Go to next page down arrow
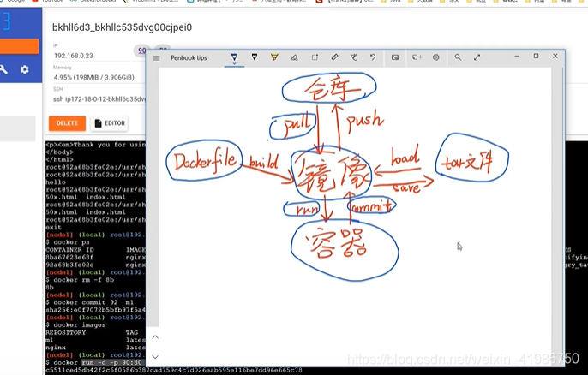Viewport: 588px width, 375px height. (x=155, y=357)
